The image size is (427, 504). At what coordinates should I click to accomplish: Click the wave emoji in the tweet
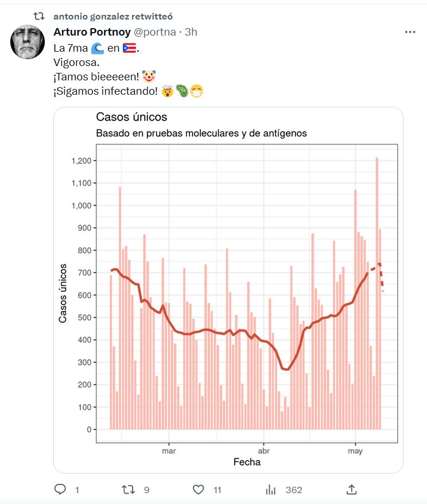coord(98,48)
